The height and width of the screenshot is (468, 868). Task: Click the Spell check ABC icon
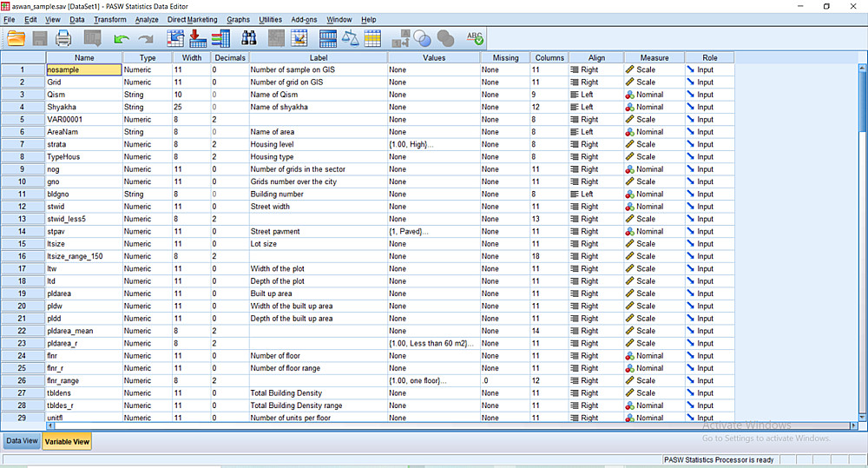(x=475, y=38)
